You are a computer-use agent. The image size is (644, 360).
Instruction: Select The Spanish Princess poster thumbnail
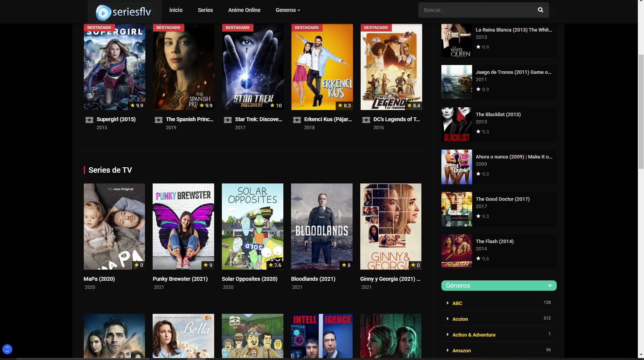(184, 67)
